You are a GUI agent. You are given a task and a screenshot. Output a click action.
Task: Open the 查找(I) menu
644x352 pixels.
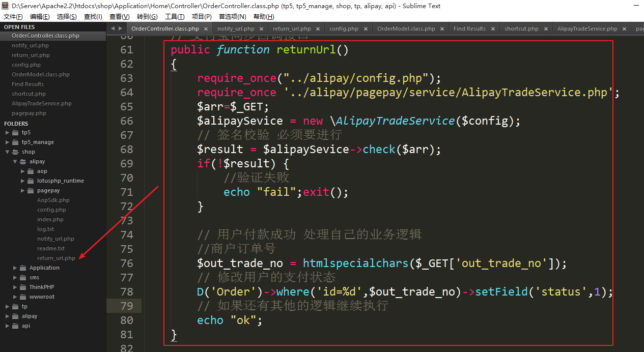[93, 17]
